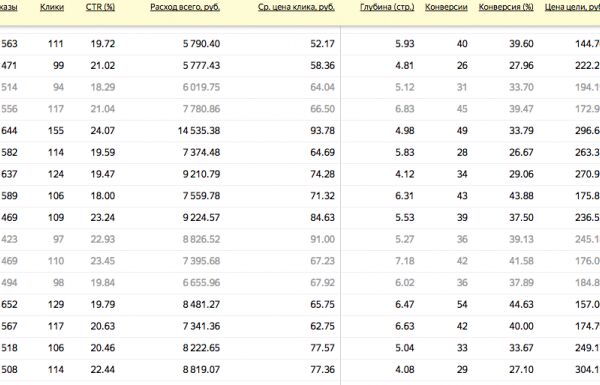Sort by Цена цели column header

click(572, 7)
